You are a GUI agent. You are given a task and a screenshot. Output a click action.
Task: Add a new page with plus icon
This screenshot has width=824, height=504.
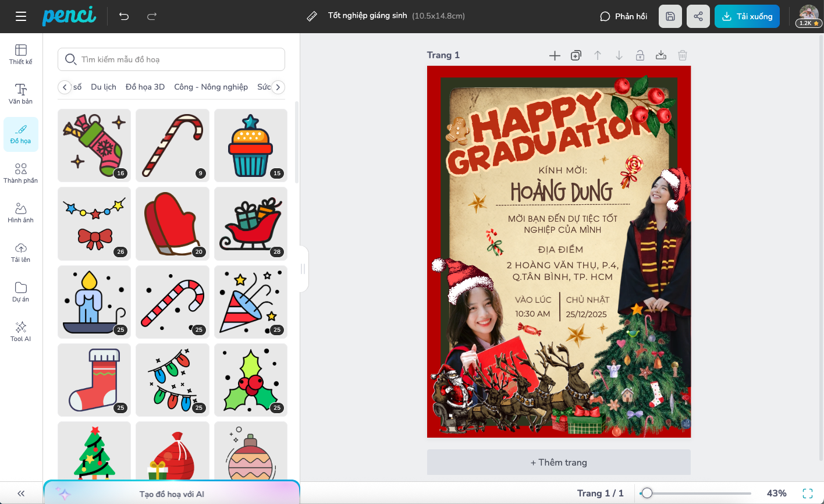tap(555, 55)
